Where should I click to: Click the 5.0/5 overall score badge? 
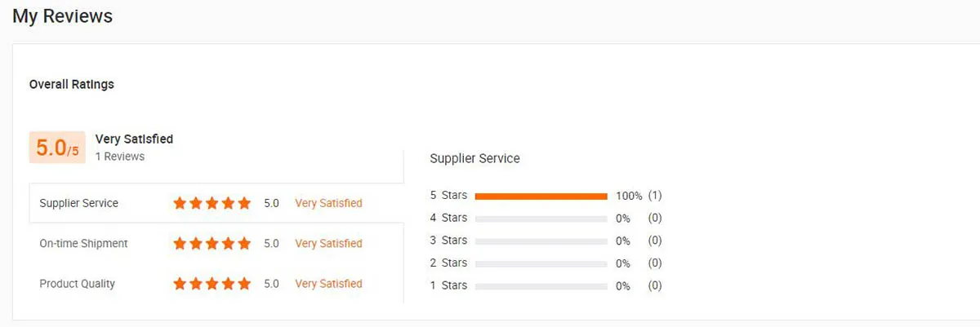pos(57,148)
